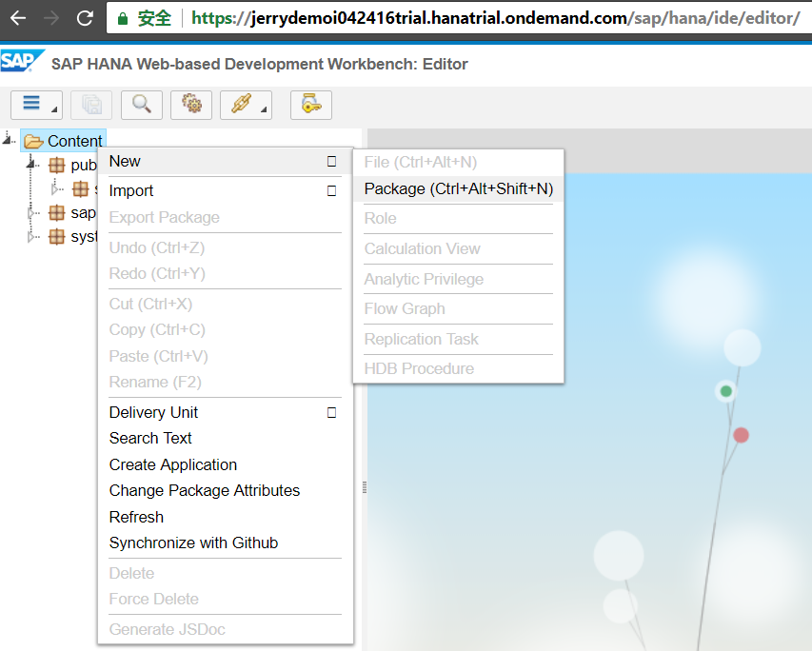Open the Delivery Unit submenu arrow

coord(332,413)
